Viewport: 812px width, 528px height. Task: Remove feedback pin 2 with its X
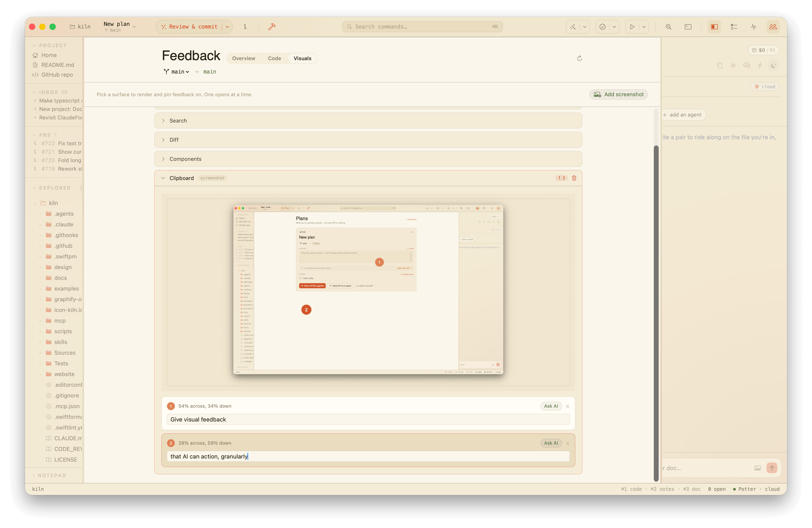click(568, 443)
